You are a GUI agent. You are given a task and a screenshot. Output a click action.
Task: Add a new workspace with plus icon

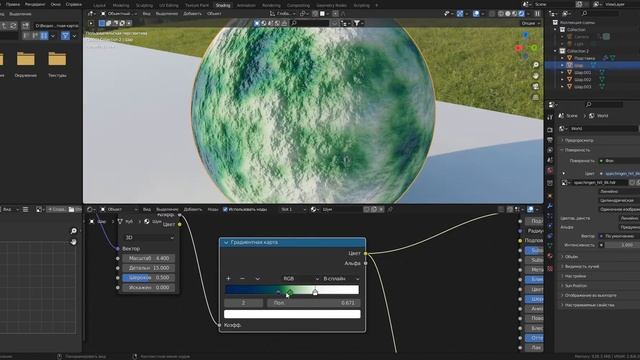click(x=376, y=5)
